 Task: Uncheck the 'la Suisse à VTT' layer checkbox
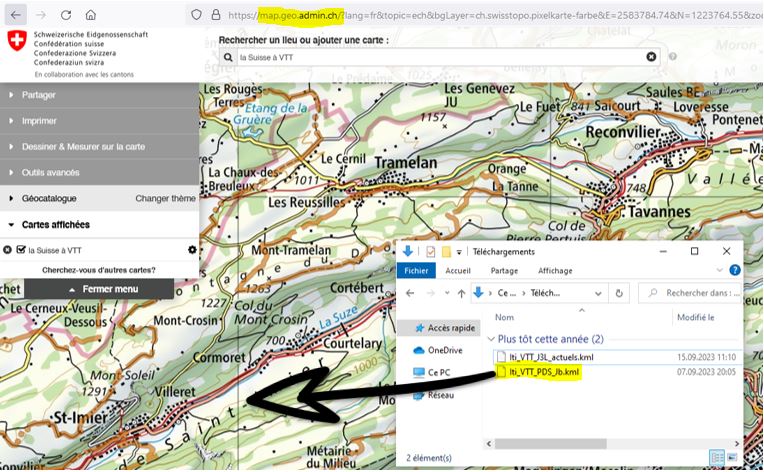tap(20, 249)
